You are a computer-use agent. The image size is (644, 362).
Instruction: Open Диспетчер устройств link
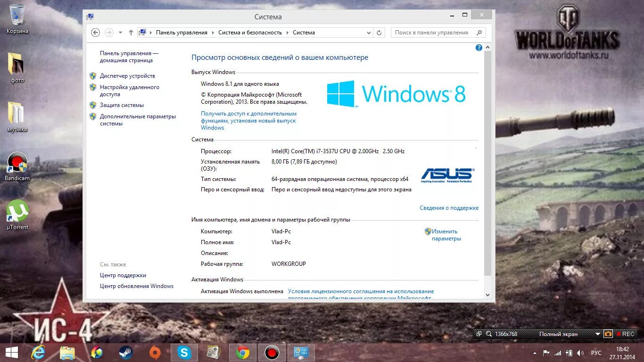(127, 76)
